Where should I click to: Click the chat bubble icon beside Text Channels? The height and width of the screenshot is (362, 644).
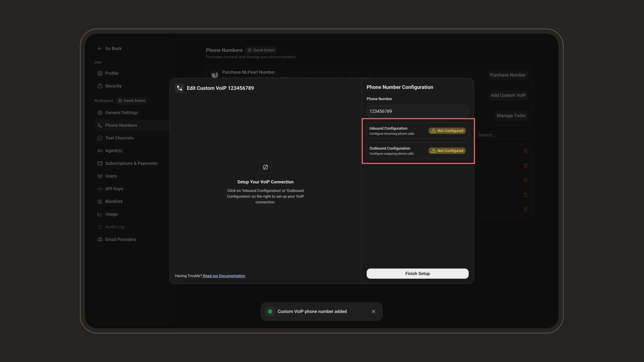pyautogui.click(x=100, y=138)
